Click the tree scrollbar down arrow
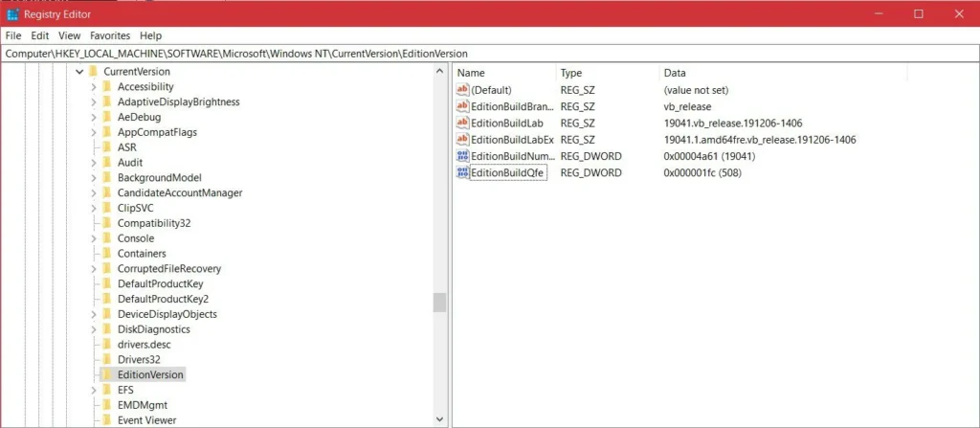Viewport: 980px width, 428px height. (x=439, y=419)
